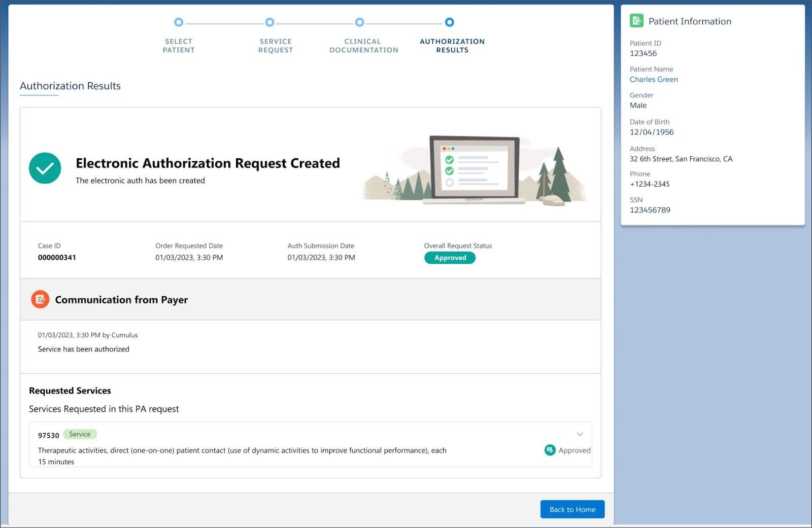Click the Approved status icon for service 97530
Viewport: 812px width, 528px height.
[550, 450]
